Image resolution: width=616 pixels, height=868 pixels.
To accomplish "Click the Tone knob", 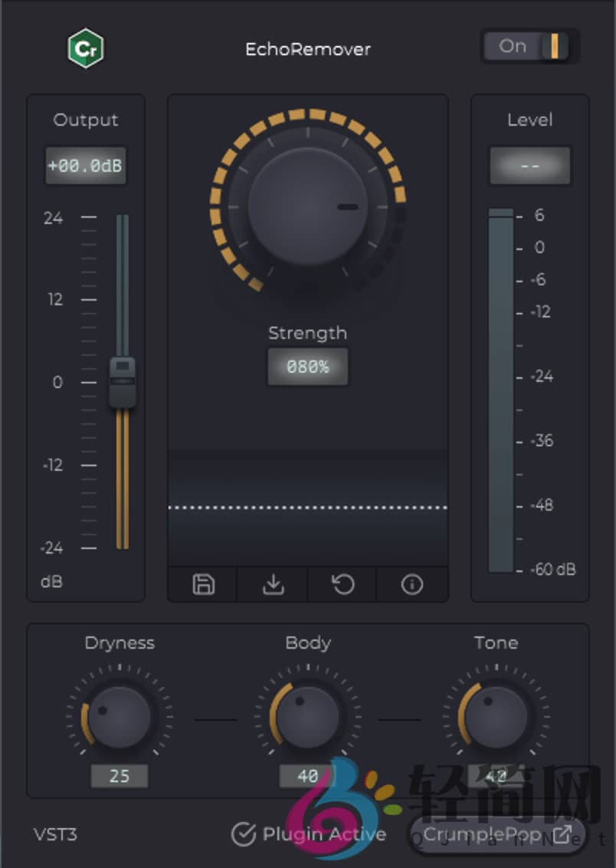I will pos(496,718).
